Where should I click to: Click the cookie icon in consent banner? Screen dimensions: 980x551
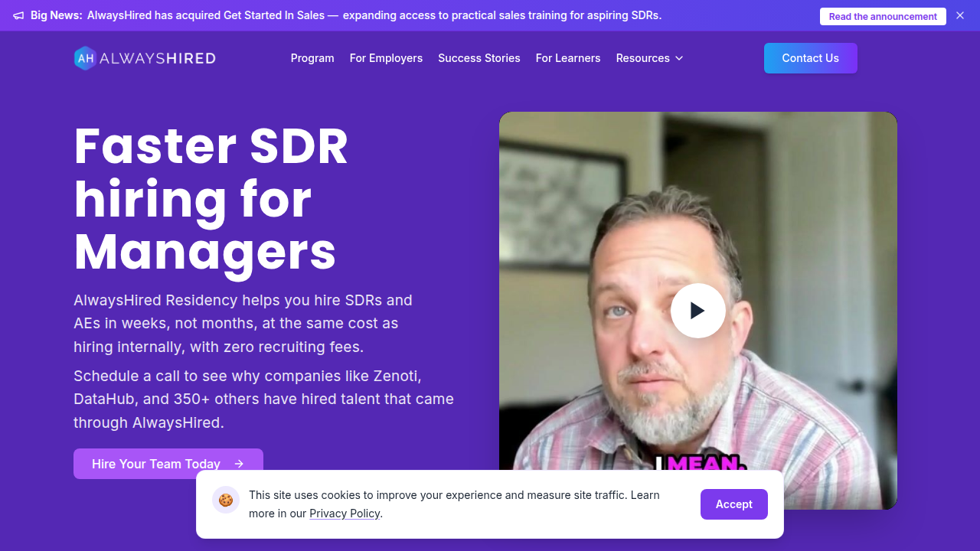(226, 500)
